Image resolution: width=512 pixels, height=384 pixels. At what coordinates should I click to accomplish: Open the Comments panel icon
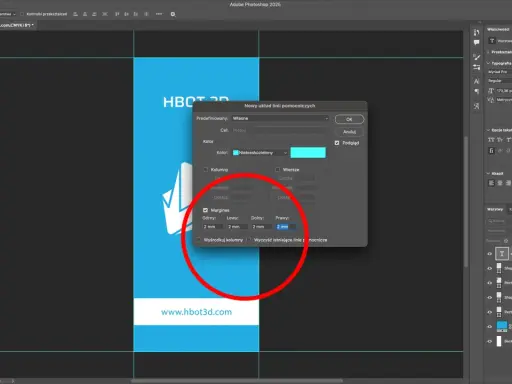(x=476, y=42)
